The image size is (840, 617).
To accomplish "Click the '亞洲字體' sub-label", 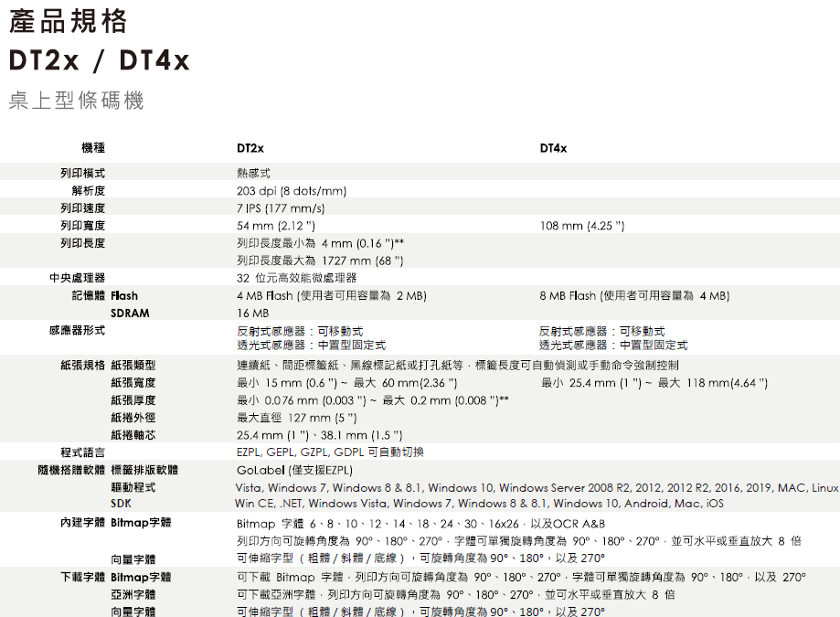I will pyautogui.click(x=133, y=594).
